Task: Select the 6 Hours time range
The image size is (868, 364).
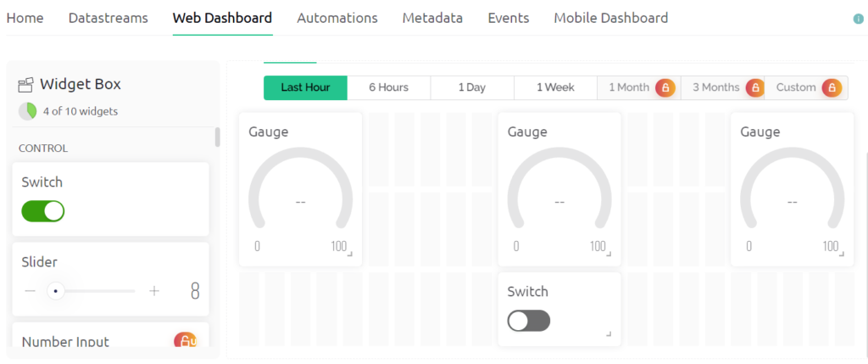Action: pyautogui.click(x=389, y=87)
